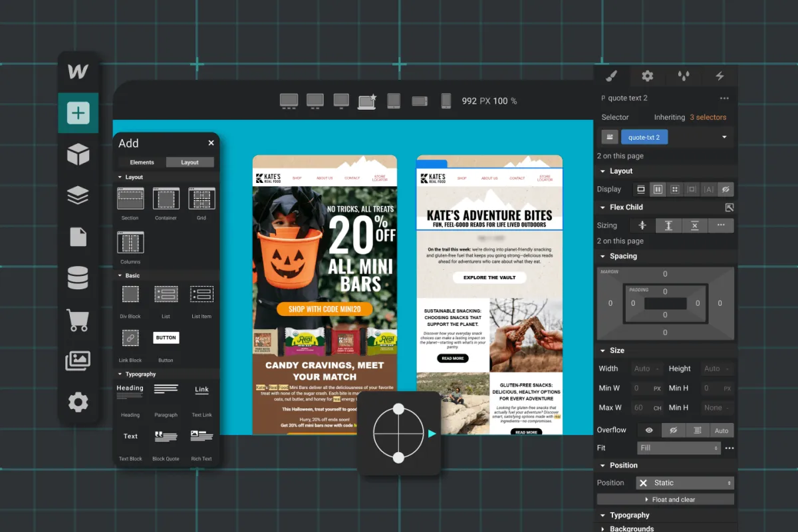
Task: Set Display to grid
Action: tap(675, 189)
